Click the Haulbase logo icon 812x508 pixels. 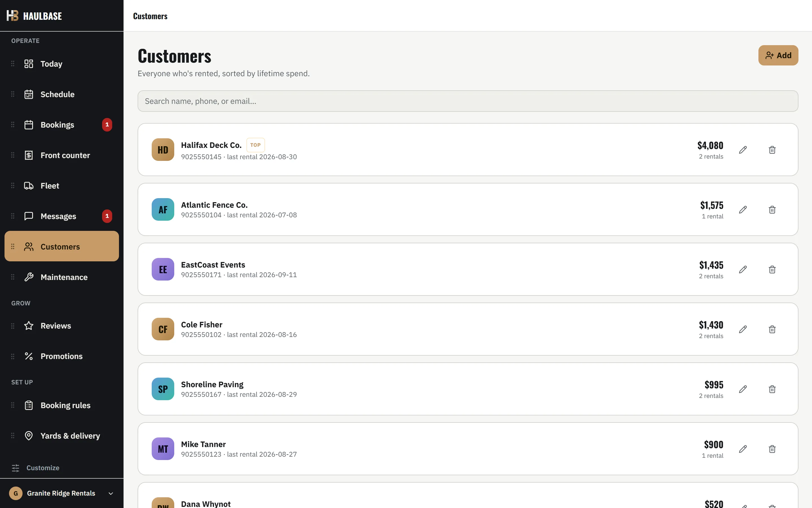point(12,16)
